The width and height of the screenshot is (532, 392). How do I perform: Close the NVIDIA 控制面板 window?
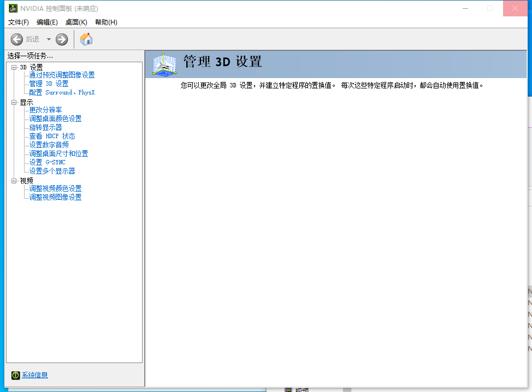pyautogui.click(x=515, y=8)
